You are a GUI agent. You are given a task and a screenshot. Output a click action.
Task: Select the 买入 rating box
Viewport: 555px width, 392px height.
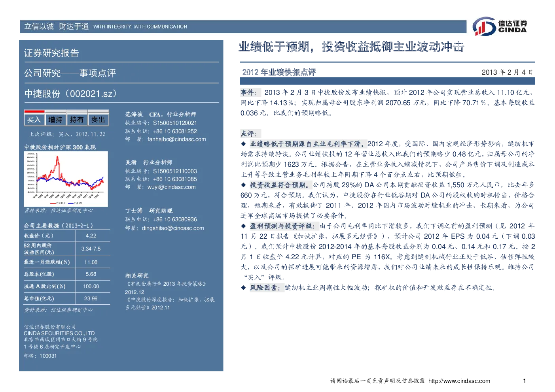34,120
